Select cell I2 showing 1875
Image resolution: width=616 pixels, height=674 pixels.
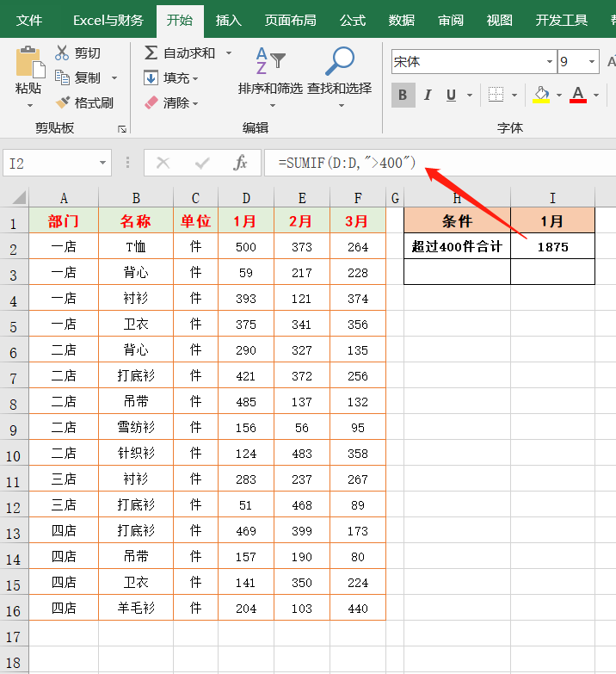551,247
